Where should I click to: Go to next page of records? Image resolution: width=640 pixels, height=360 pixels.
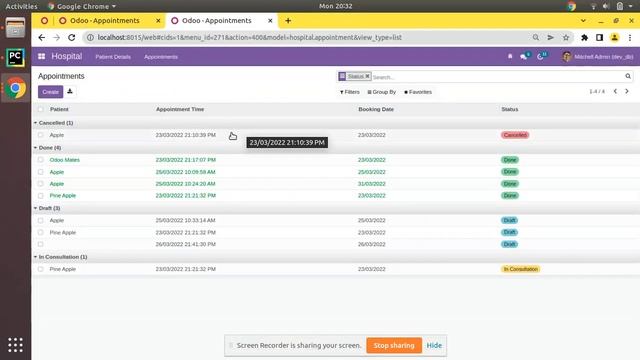click(627, 91)
